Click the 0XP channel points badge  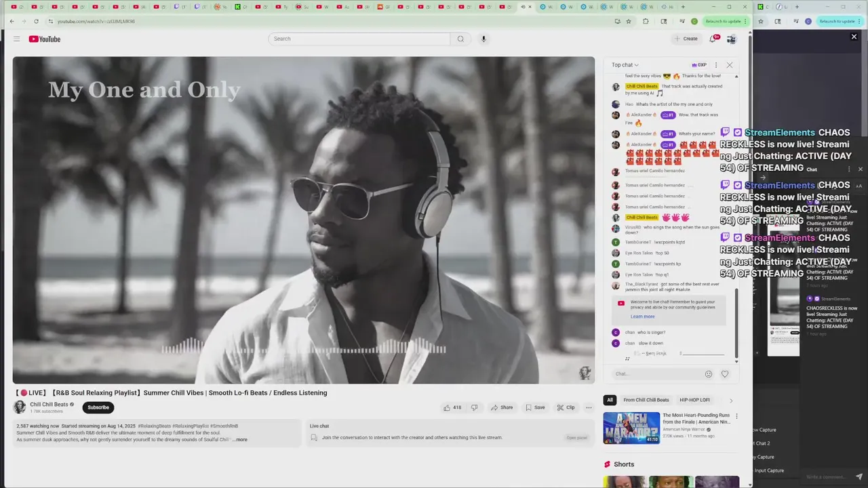(x=699, y=65)
